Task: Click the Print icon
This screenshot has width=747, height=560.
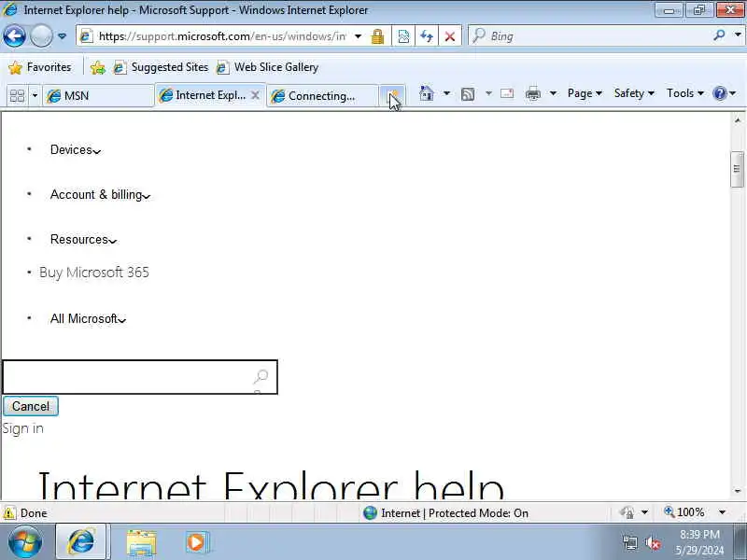Action: point(532,94)
